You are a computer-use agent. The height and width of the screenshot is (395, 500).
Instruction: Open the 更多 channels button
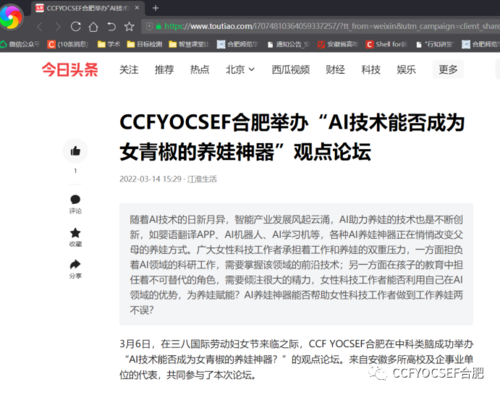pyautogui.click(x=448, y=69)
